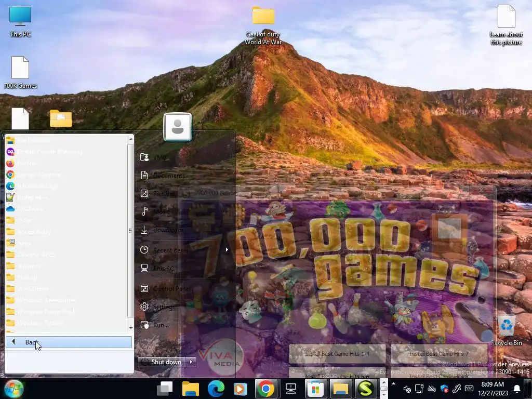Click Install Best Game Hits 5-6 button
This screenshot has width=532, height=399.
click(x=337, y=374)
